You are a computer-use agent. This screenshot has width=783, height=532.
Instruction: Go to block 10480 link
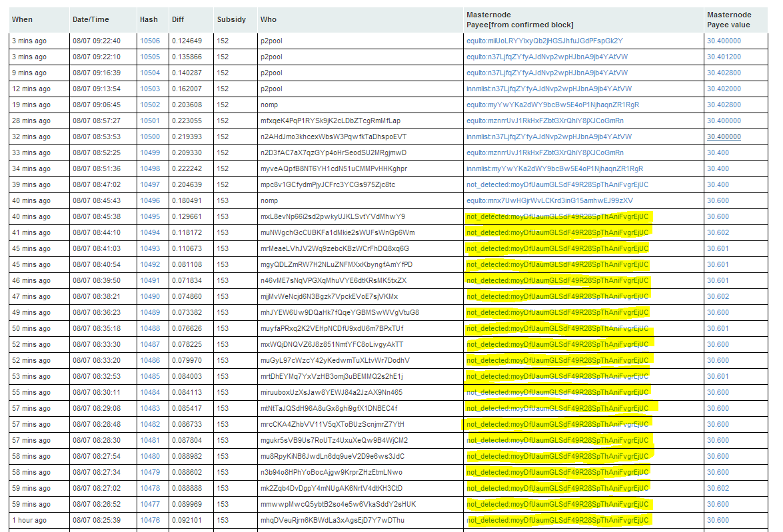tap(150, 456)
